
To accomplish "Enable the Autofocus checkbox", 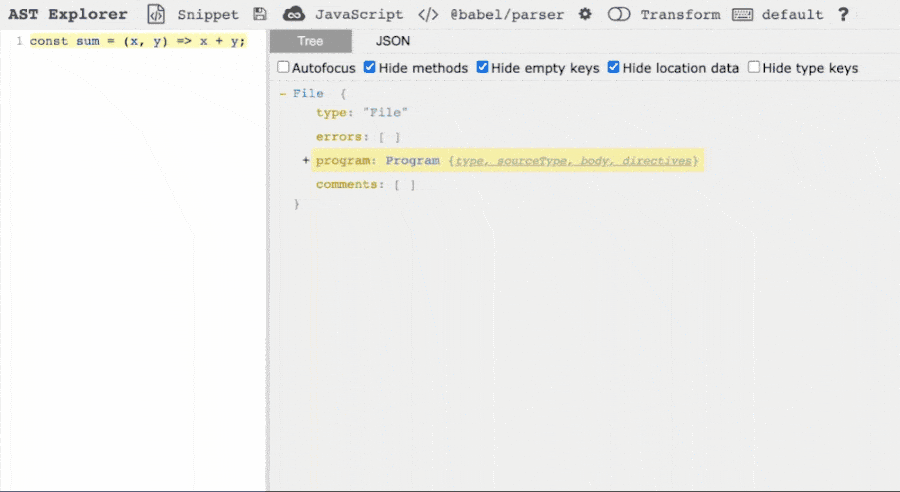I will pyautogui.click(x=284, y=68).
